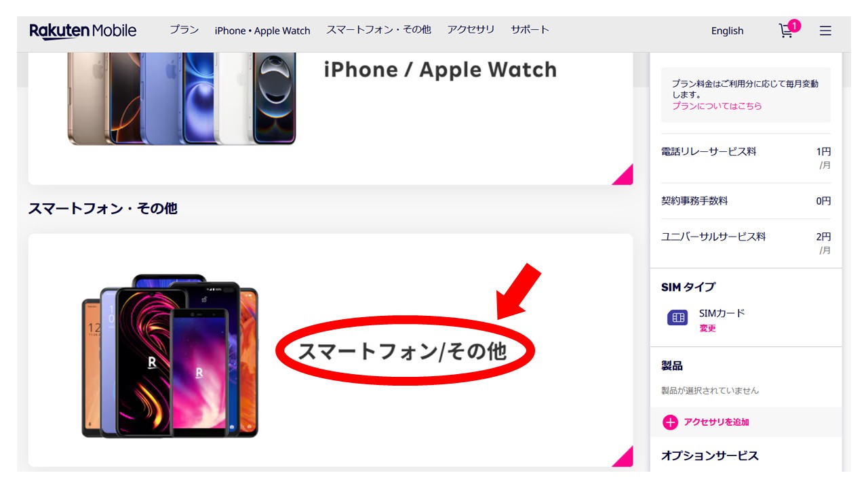
Task: Click the iPhone lineup thumbnail image
Action: (182, 99)
